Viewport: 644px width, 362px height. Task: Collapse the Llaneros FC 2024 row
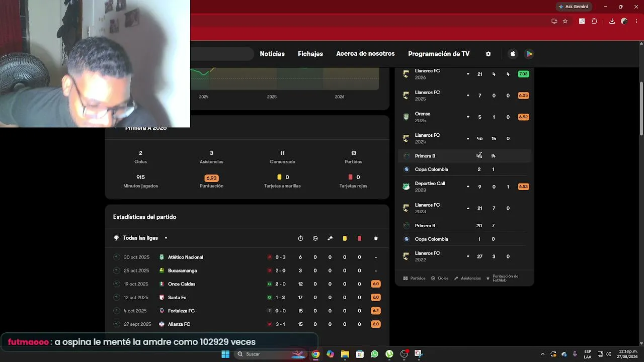click(468, 139)
